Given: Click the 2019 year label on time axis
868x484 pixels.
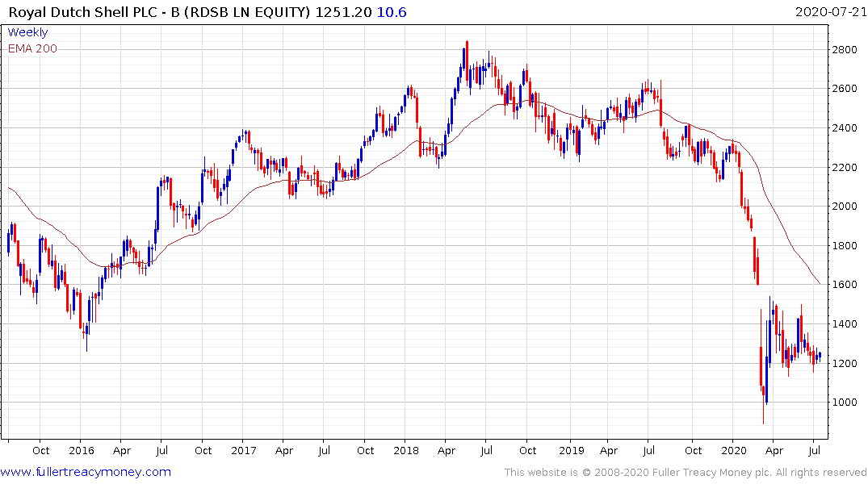Looking at the screenshot, I should click(x=572, y=450).
